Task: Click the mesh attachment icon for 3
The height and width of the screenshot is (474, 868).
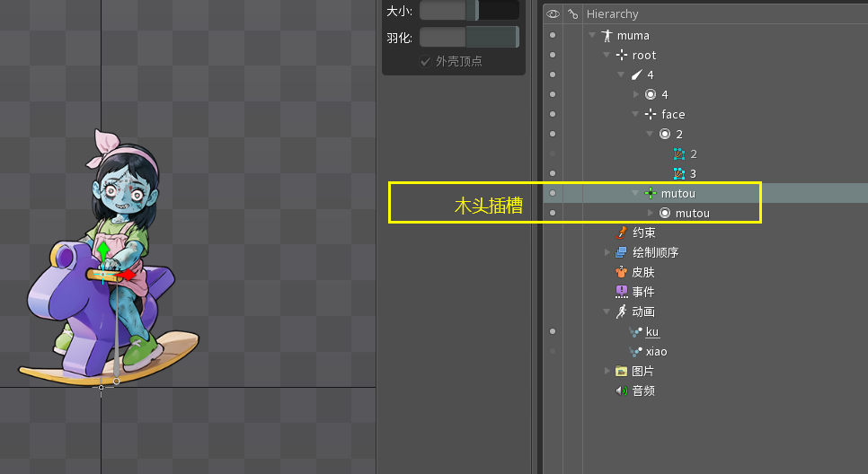Action: [x=679, y=173]
